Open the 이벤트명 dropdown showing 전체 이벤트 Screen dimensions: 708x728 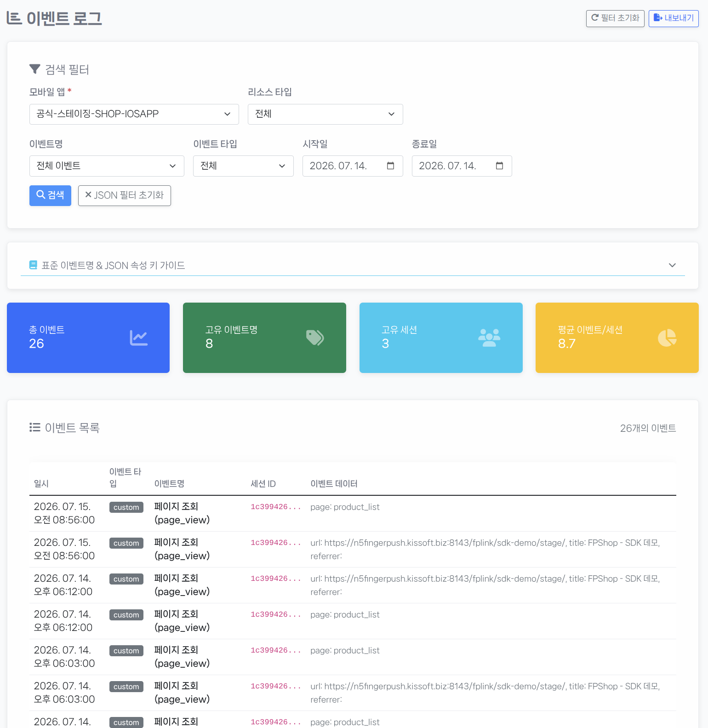pyautogui.click(x=107, y=166)
